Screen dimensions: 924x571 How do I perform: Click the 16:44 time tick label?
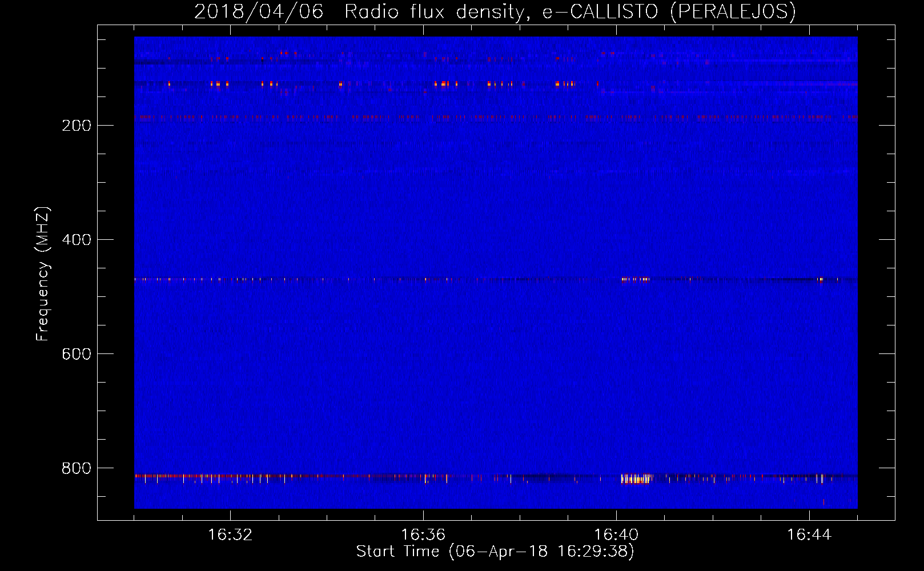tap(809, 535)
